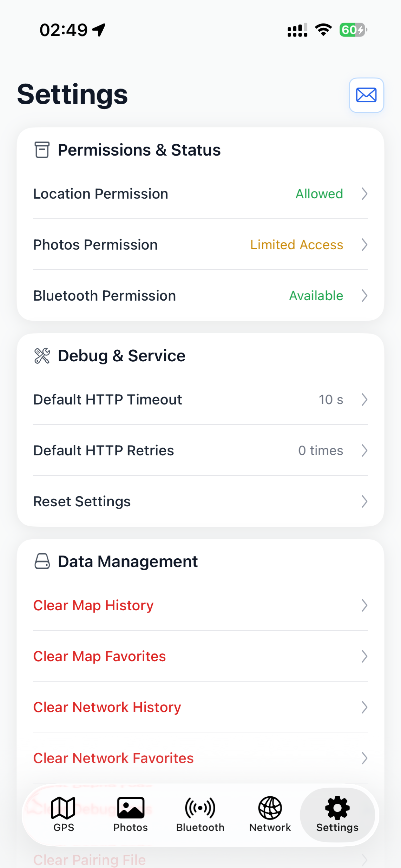Viewport: 401px width, 868px height.
Task: Expand the Bluetooth Permission chevron
Action: pos(364,295)
